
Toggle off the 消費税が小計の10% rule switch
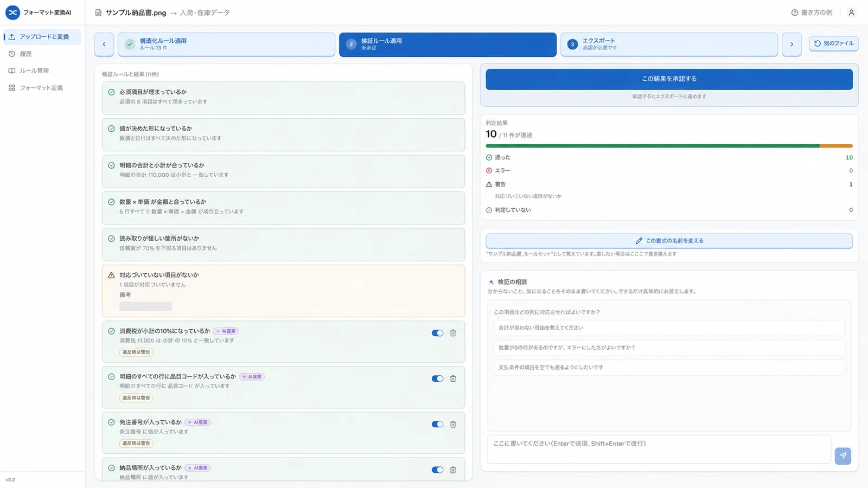pyautogui.click(x=437, y=333)
